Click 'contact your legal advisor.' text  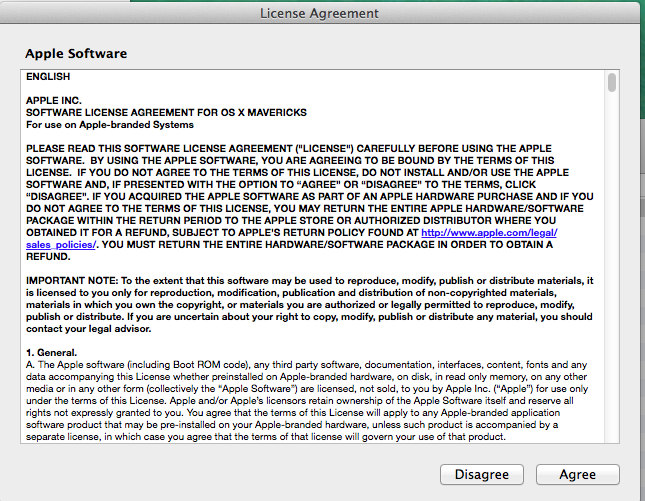click(88, 329)
